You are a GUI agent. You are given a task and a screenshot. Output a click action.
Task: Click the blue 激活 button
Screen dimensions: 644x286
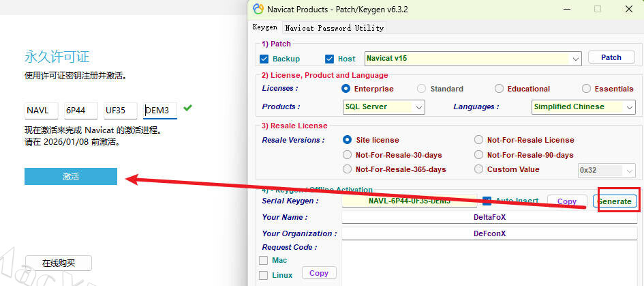pyautogui.click(x=71, y=176)
